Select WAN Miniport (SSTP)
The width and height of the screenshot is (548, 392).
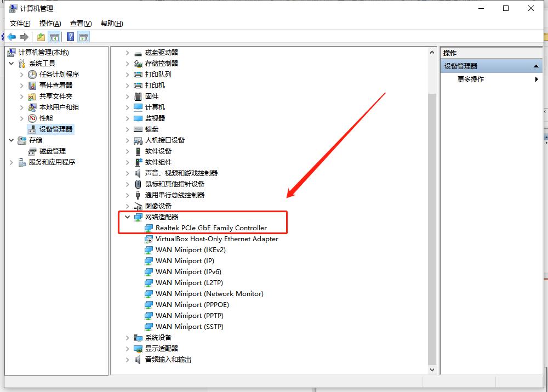coord(190,327)
